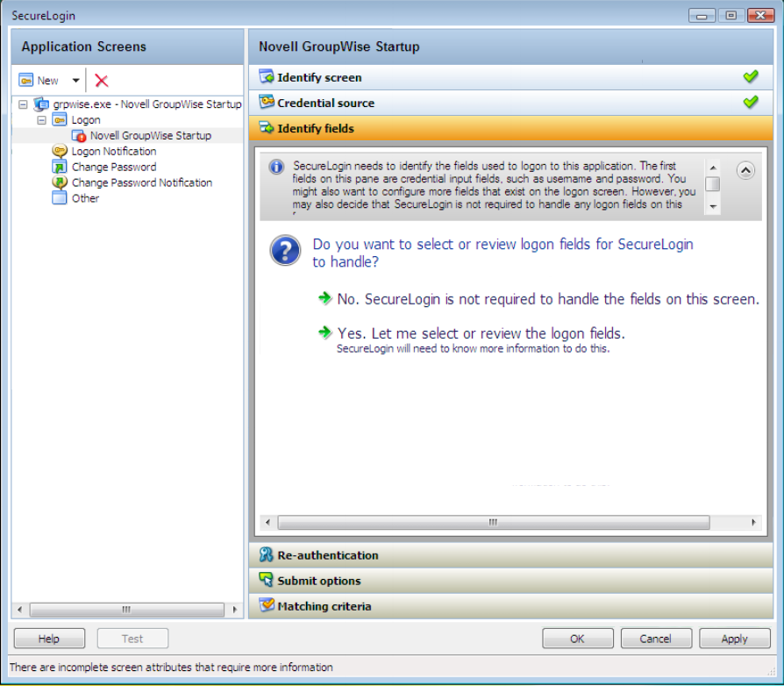
Task: Collapse the Logon tree node
Action: pyautogui.click(x=41, y=120)
